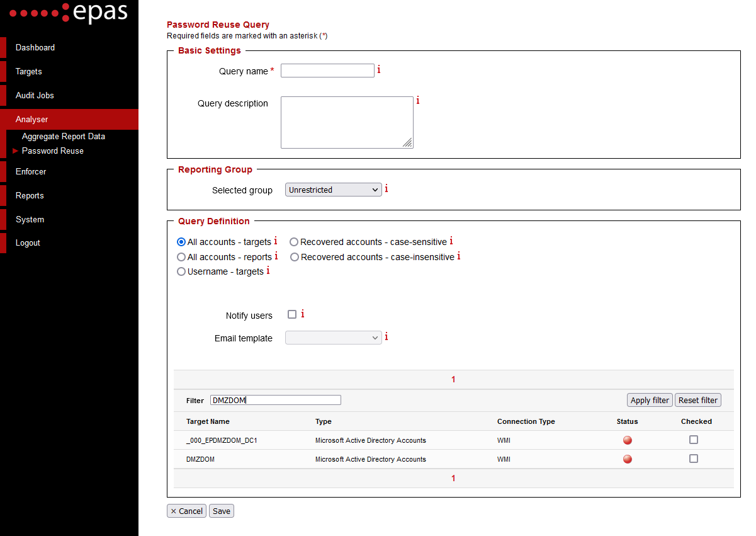Click the red status indicator for _000_EPDMZDOM_DC1
Image resolution: width=756 pixels, height=536 pixels.
[627, 440]
